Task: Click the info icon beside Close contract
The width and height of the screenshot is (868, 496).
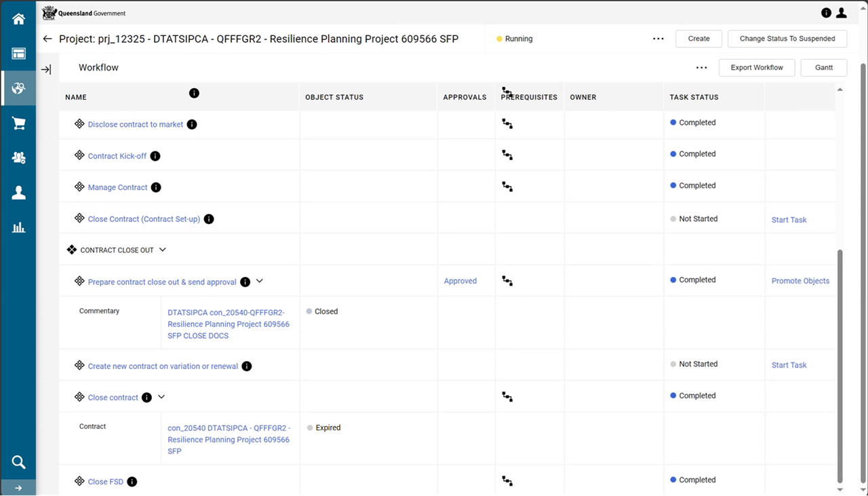Action: (x=146, y=398)
